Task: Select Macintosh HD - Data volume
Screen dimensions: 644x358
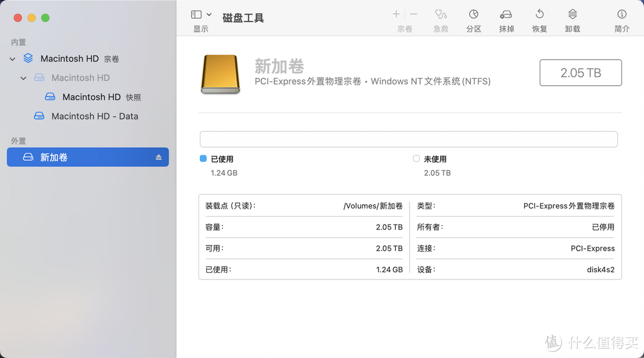Action: (88, 117)
